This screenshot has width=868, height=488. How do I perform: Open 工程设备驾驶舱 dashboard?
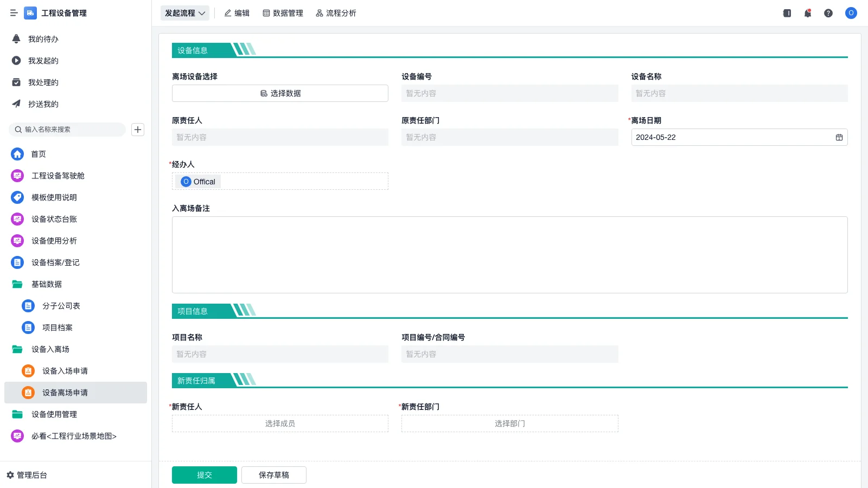coord(75,176)
